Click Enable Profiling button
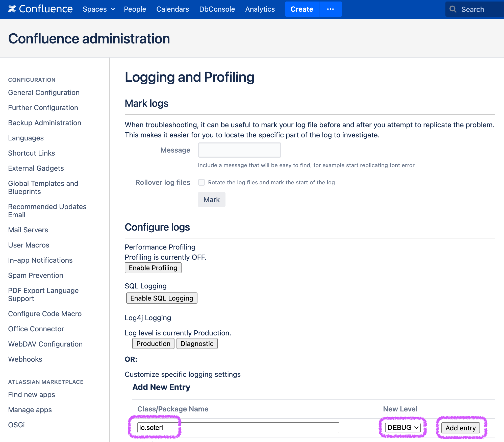The image size is (504, 442). 153,268
